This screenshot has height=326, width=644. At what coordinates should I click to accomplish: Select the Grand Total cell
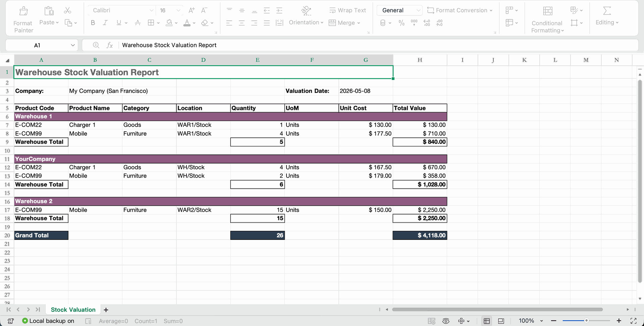pyautogui.click(x=41, y=236)
